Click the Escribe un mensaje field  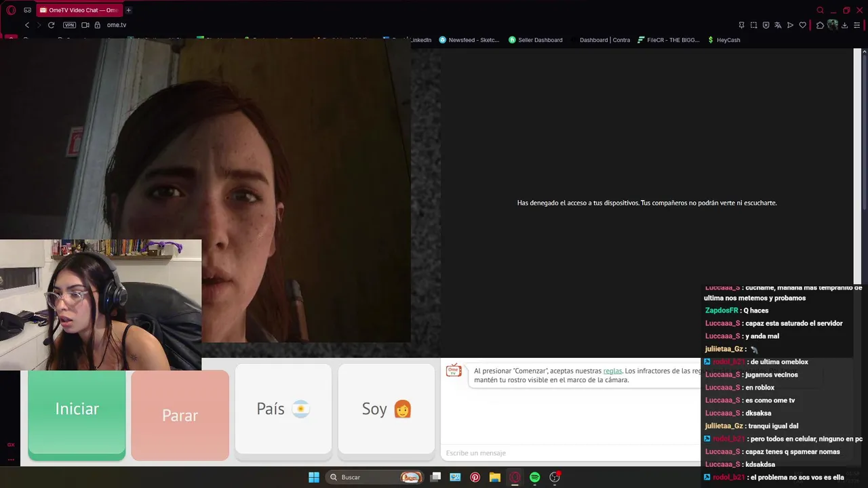click(570, 453)
